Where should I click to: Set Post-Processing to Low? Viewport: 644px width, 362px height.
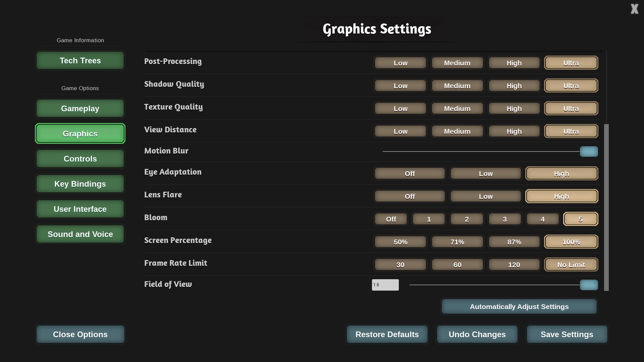(400, 63)
